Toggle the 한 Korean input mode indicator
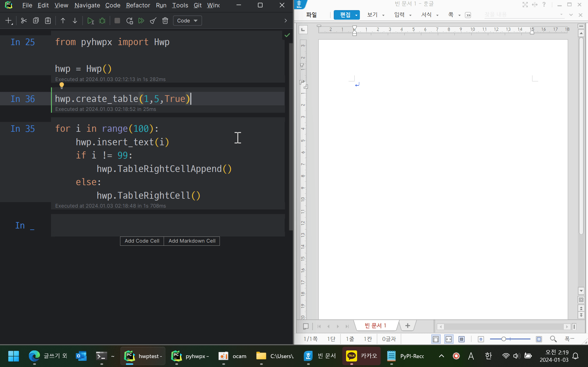588x367 pixels. 488,356
